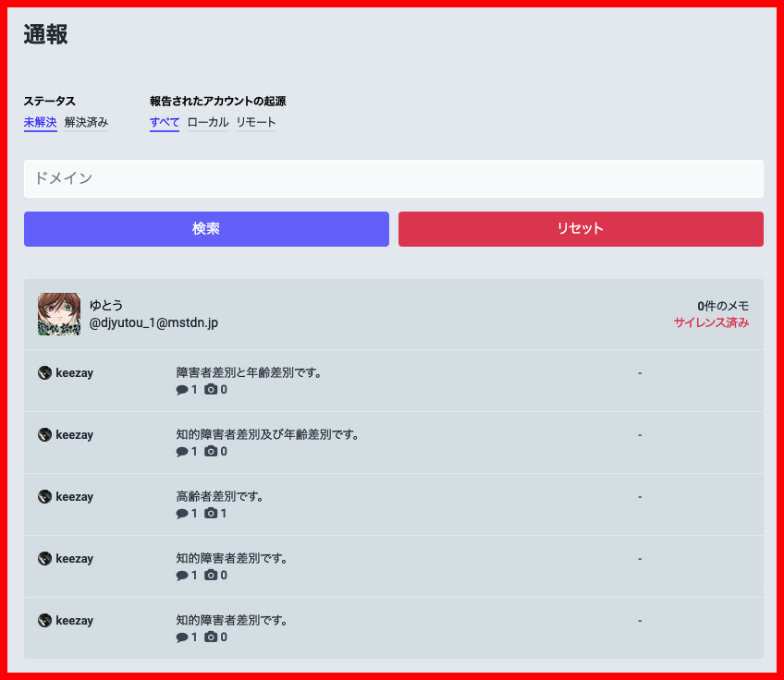Open the report 障害者差別と年齢差別です。
The width and height of the screenshot is (784, 680).
249,372
